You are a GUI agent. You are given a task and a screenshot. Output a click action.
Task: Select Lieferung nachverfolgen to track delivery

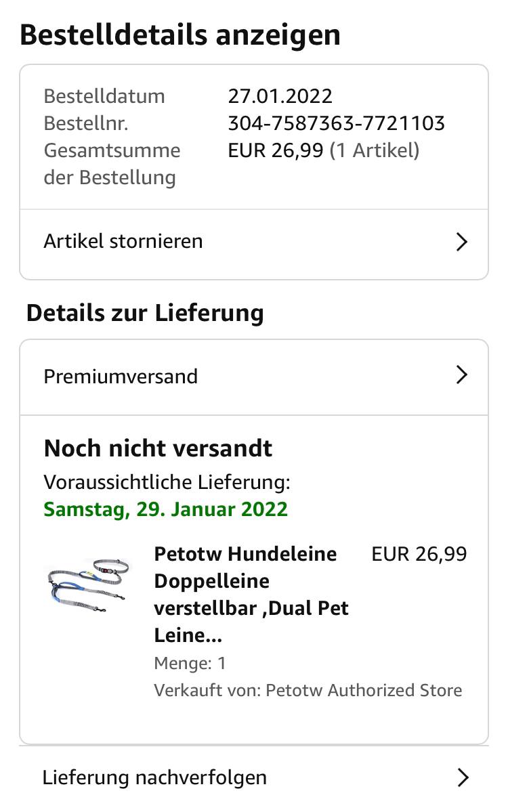pos(154,777)
